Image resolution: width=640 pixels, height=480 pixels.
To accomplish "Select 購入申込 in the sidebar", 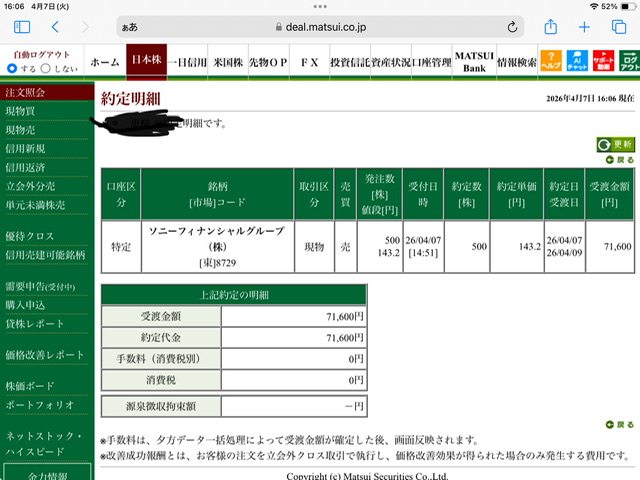I will click(25, 305).
